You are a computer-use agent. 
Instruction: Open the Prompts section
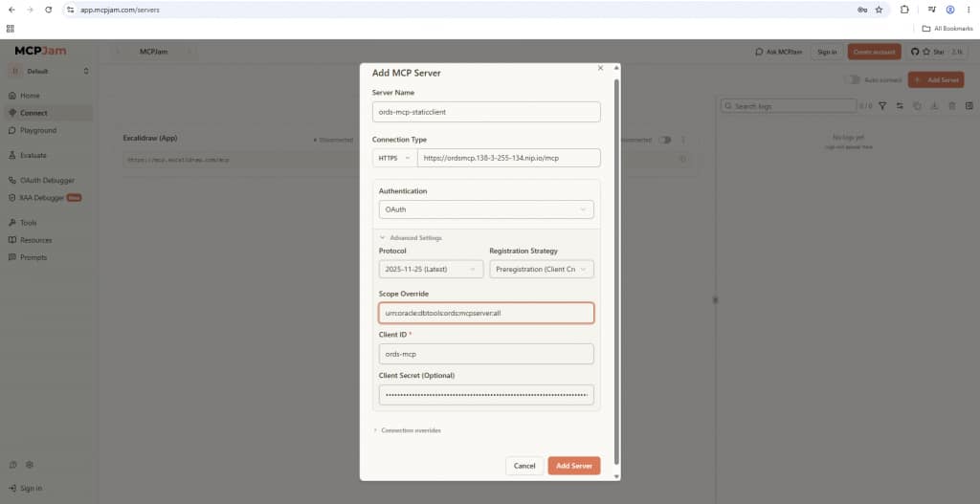click(33, 257)
